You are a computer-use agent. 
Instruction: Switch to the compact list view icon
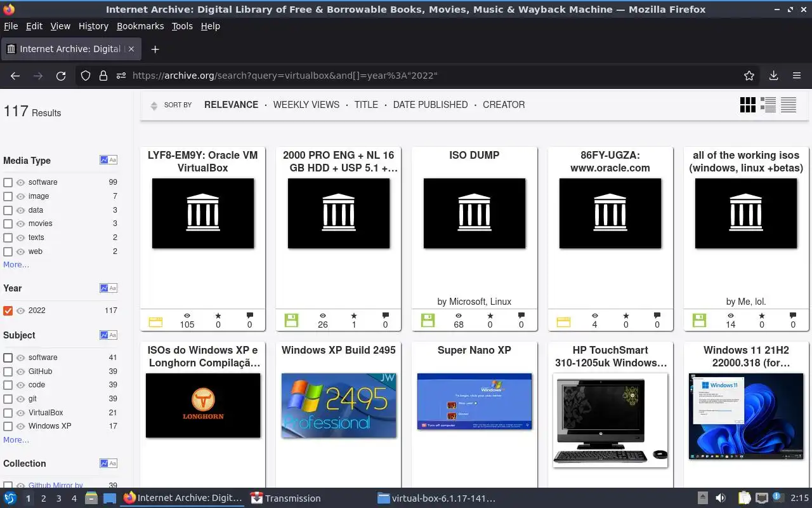pyautogui.click(x=789, y=105)
